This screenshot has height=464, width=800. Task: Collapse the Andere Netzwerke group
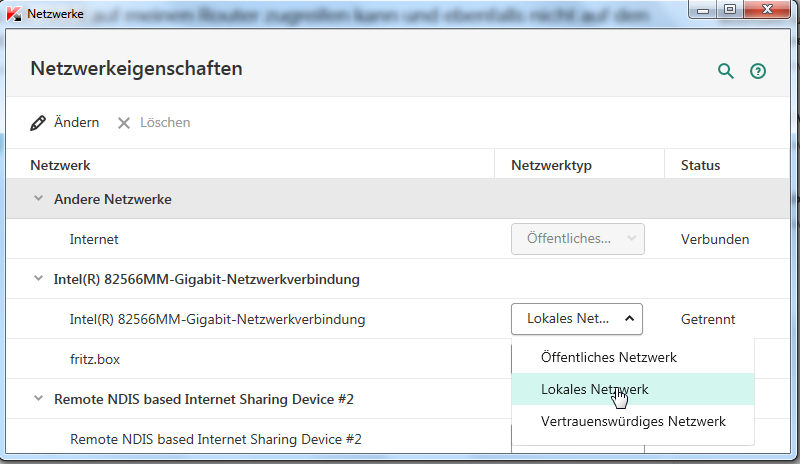pos(39,199)
